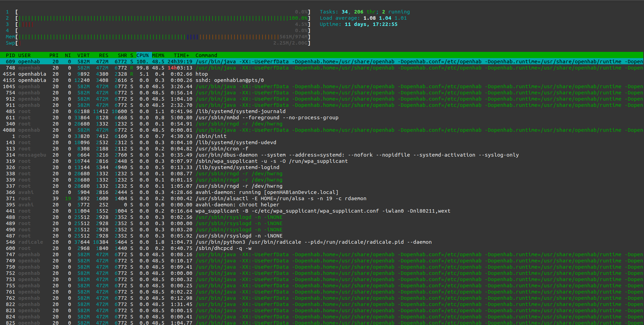644x325 pixels.
Task: Select avahi-daemon chroot helper row
Action: point(322,205)
